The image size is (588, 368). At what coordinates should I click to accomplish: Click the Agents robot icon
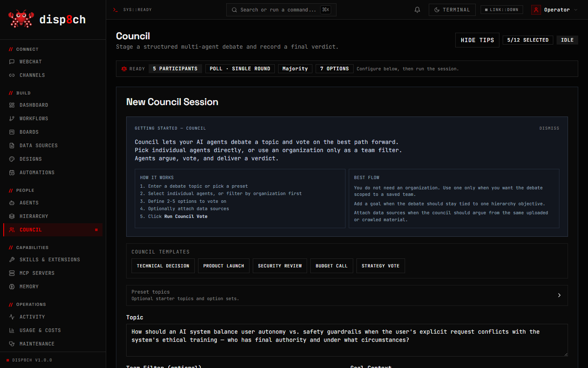tap(12, 203)
